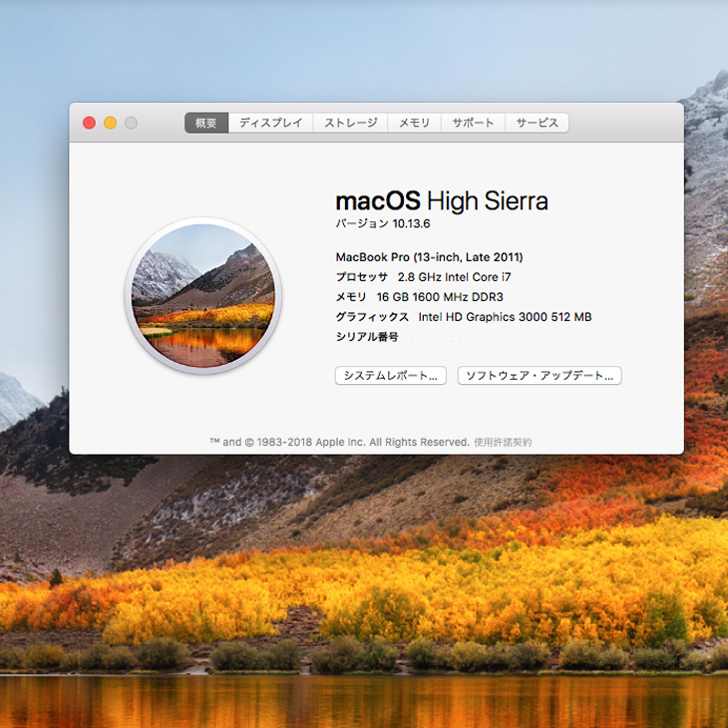Image resolution: width=728 pixels, height=728 pixels.
Task: Select the 概要 tab
Action: coord(206,123)
